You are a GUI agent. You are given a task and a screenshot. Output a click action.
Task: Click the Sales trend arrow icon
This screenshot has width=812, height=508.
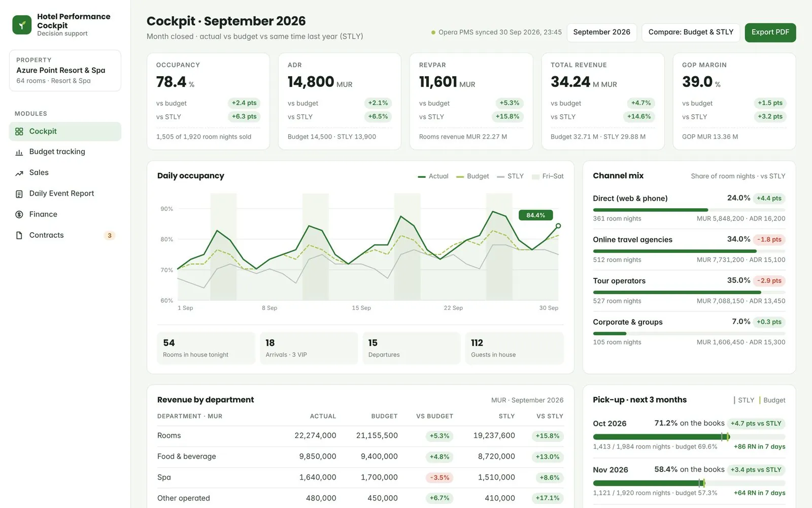point(19,173)
